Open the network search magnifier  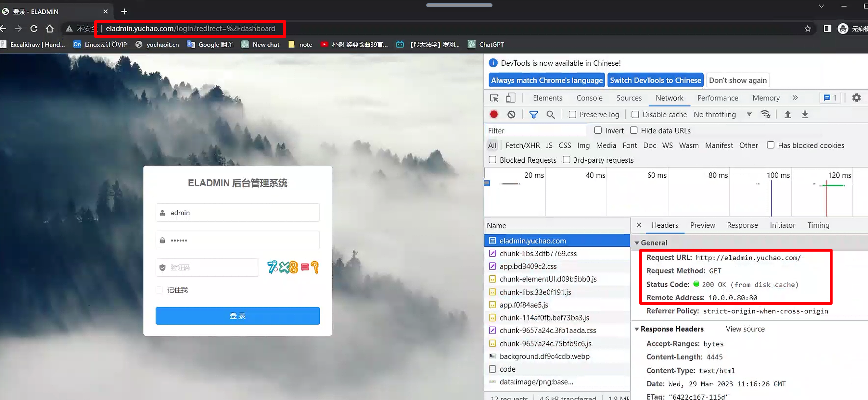click(550, 115)
